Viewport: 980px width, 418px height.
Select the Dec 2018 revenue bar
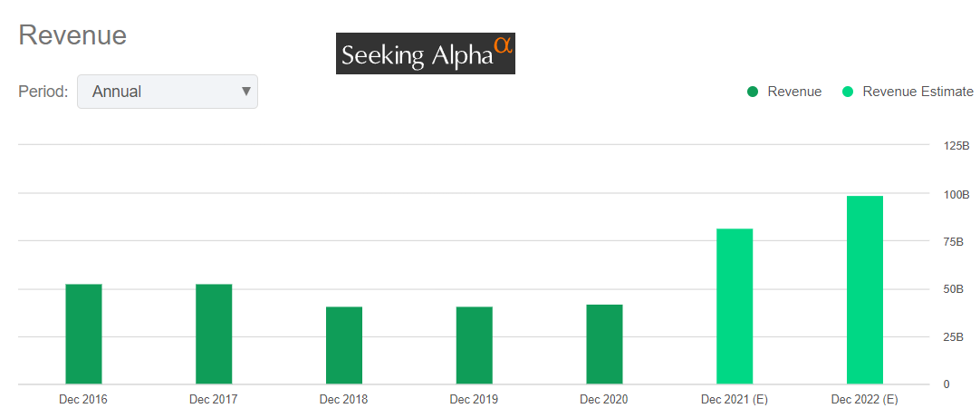(x=344, y=345)
